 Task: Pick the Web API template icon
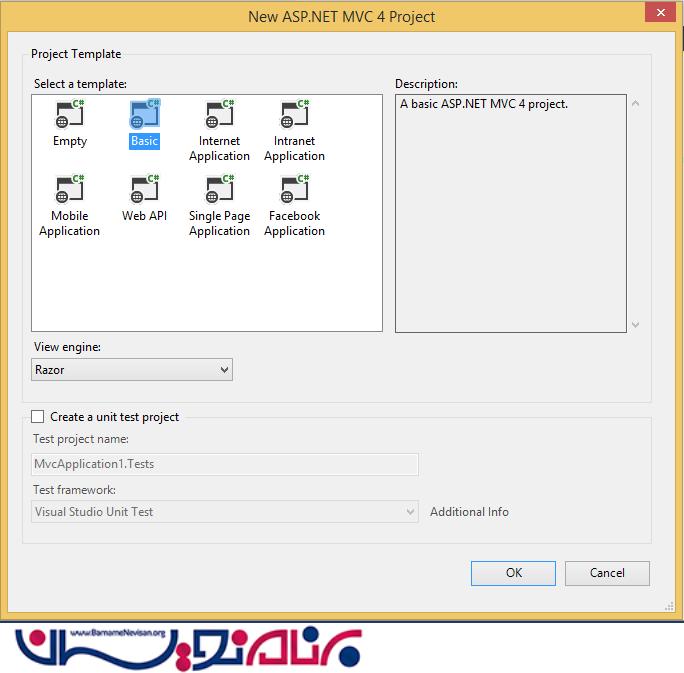click(145, 189)
